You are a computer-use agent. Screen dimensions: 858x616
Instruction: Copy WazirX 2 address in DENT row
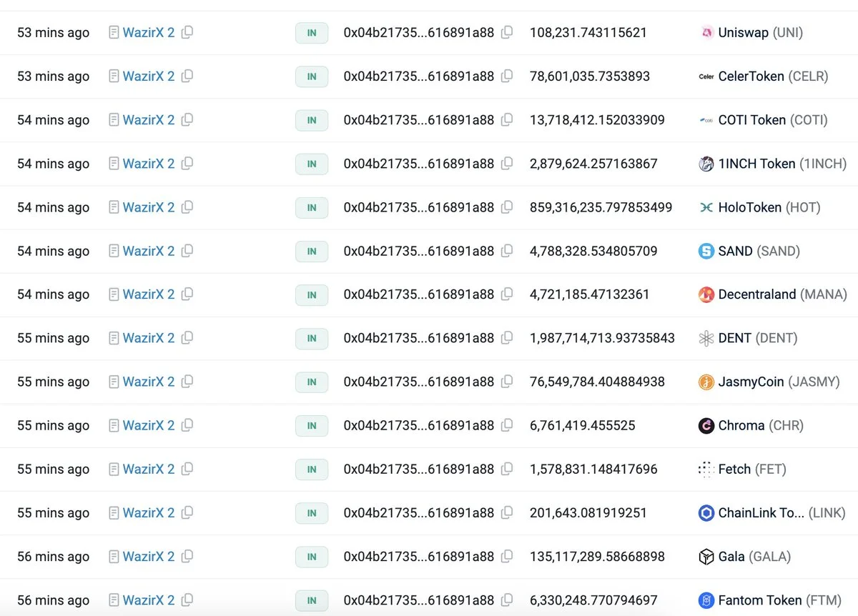coord(187,337)
